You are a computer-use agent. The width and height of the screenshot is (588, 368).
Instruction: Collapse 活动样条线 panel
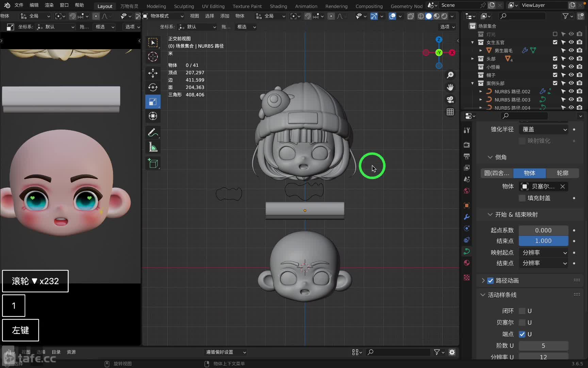tap(483, 295)
